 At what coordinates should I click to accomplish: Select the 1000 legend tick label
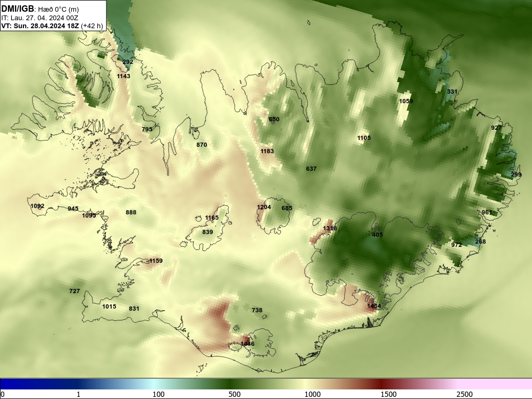click(312, 394)
